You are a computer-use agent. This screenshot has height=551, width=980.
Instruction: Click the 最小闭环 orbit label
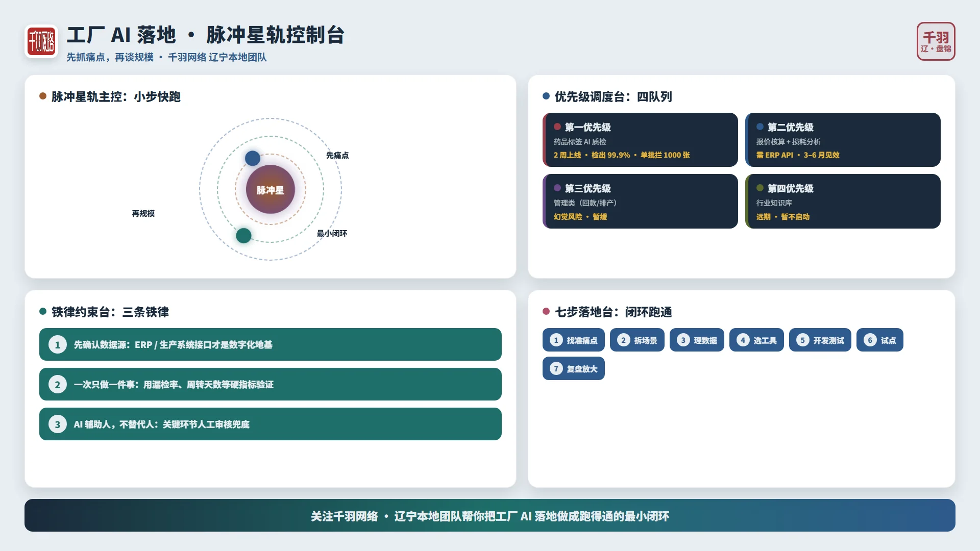332,233
